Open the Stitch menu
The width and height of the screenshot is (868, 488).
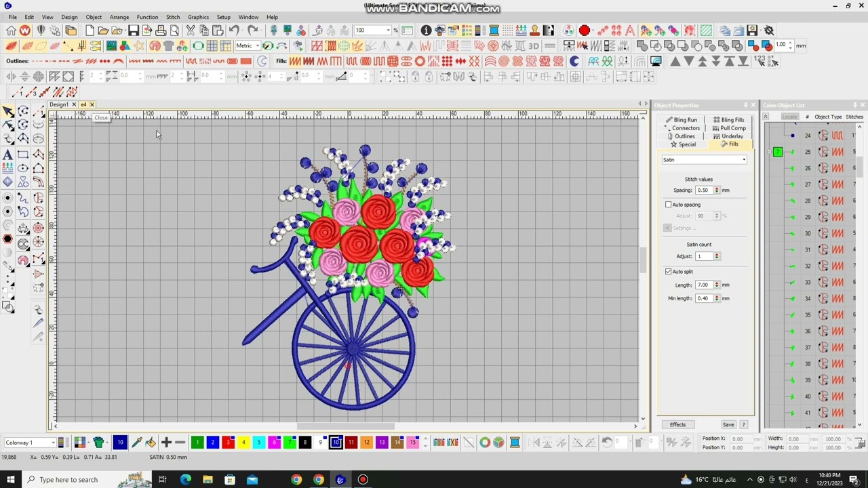173,17
